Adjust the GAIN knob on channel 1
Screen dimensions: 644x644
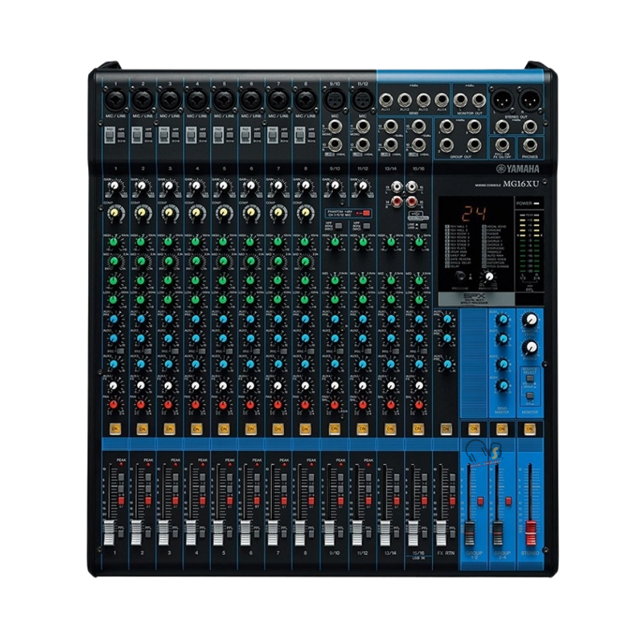pos(114,186)
